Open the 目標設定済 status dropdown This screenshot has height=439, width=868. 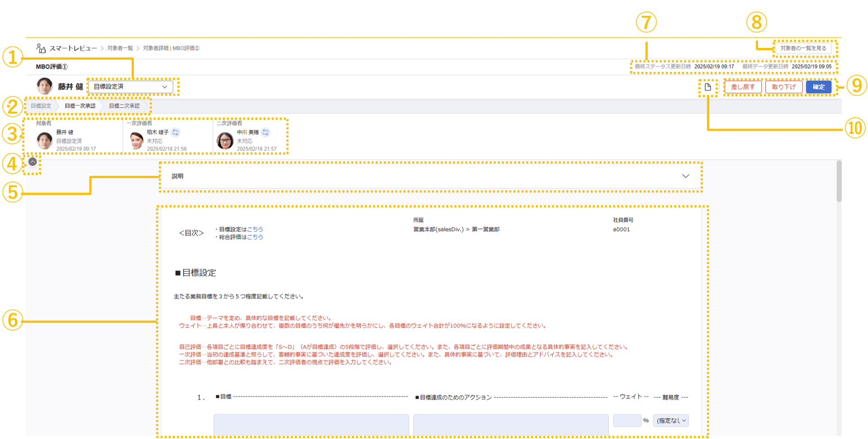tap(130, 87)
